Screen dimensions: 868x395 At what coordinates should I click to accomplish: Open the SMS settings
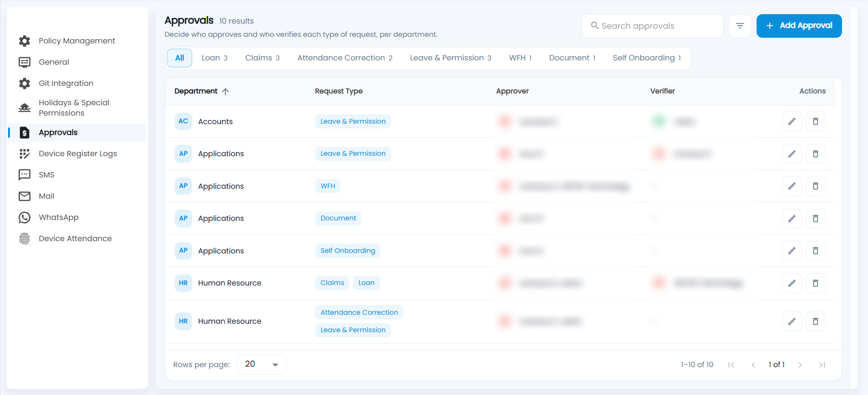pos(46,175)
